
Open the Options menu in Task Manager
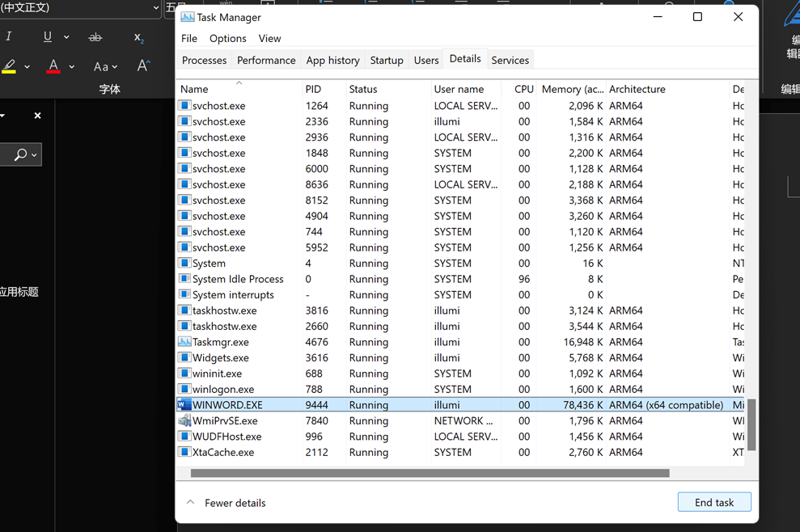(x=227, y=38)
